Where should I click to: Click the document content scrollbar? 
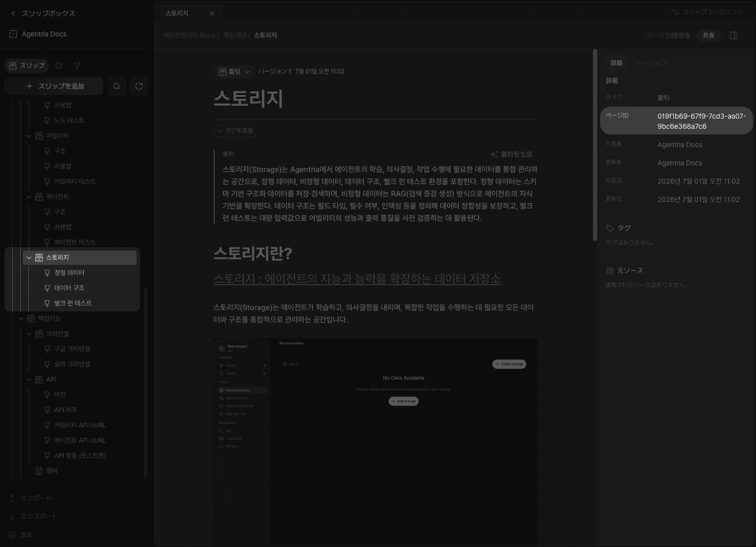595,145
